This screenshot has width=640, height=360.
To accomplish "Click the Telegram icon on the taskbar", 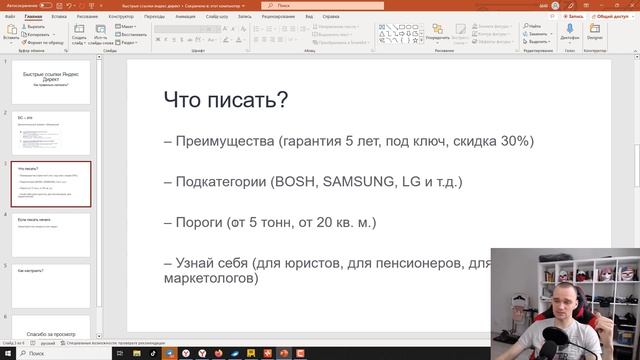I will coord(169,353).
